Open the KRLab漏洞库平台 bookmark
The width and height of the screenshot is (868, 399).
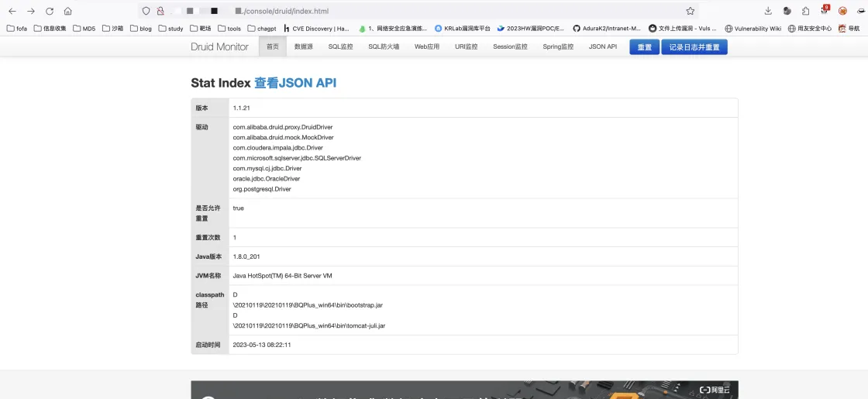(462, 28)
